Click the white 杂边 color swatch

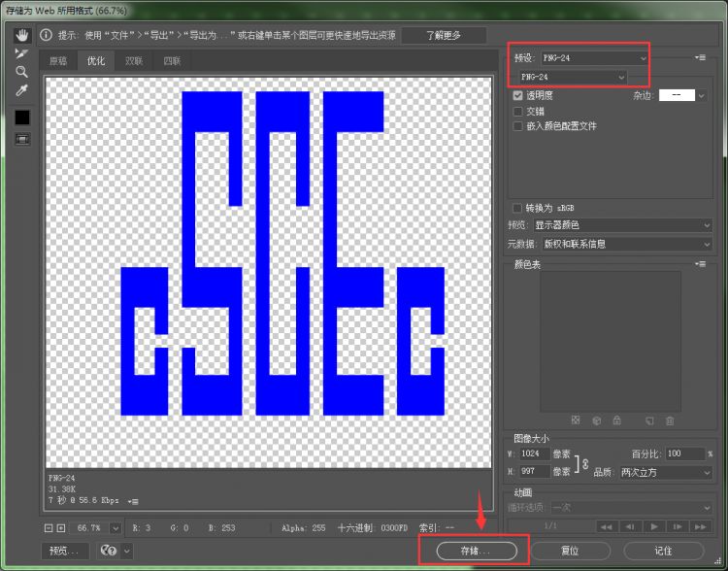(x=677, y=95)
